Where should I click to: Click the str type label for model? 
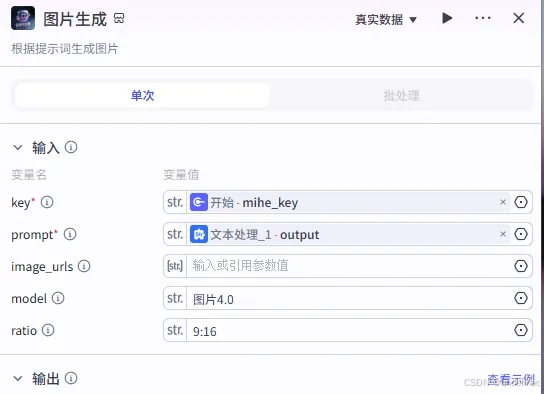click(x=175, y=298)
